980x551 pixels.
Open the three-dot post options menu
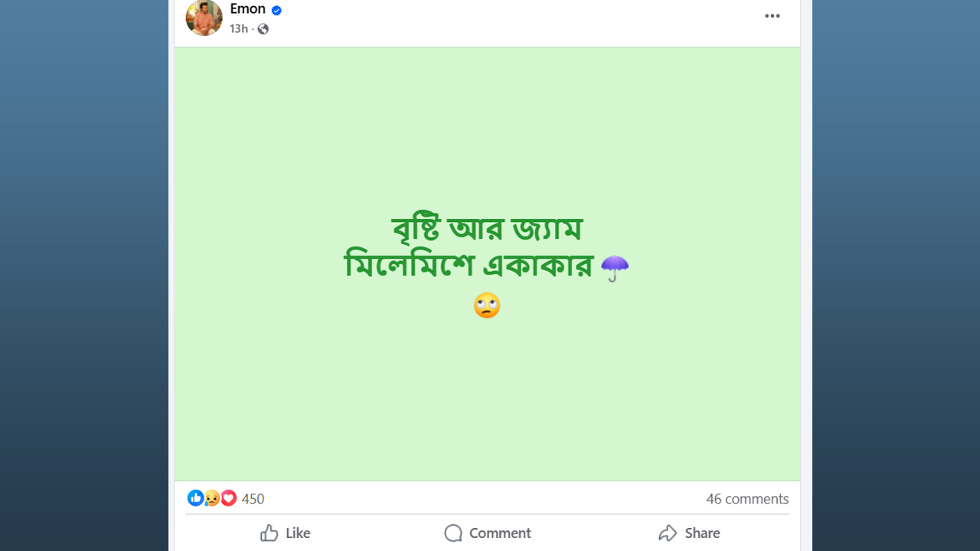(772, 16)
